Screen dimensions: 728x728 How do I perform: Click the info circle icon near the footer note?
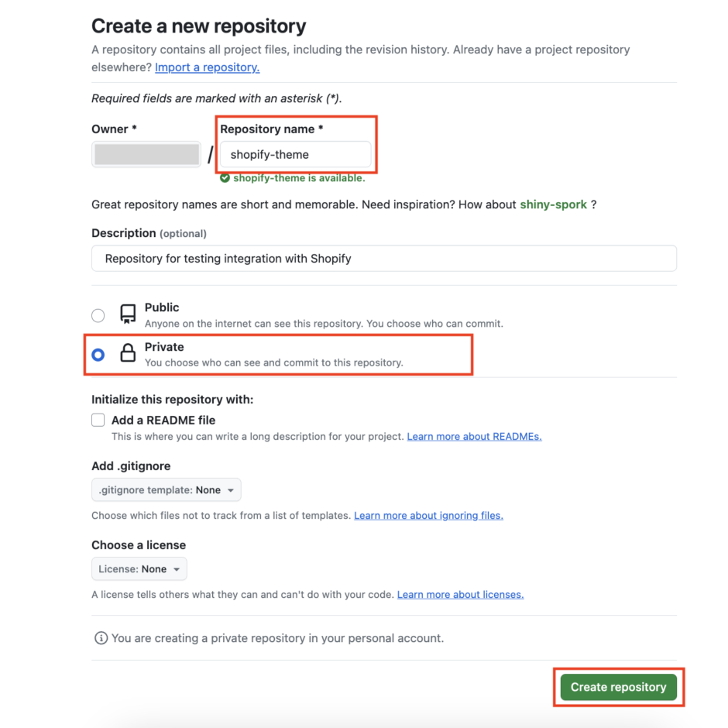[100, 638]
